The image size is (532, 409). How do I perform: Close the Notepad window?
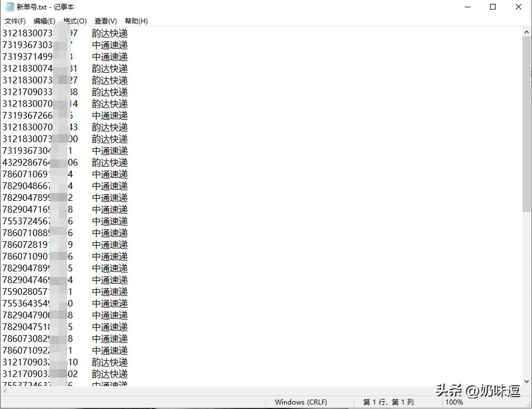click(x=519, y=7)
